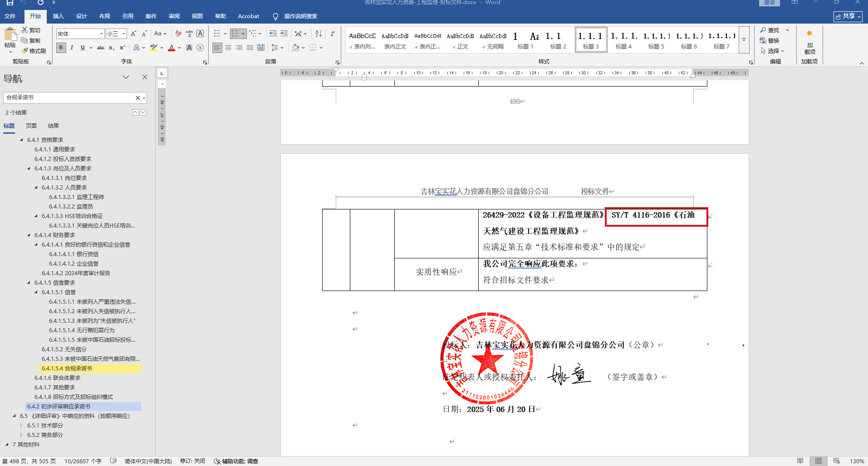
Task: Toggle print layout view in the status bar
Action: click(819, 461)
